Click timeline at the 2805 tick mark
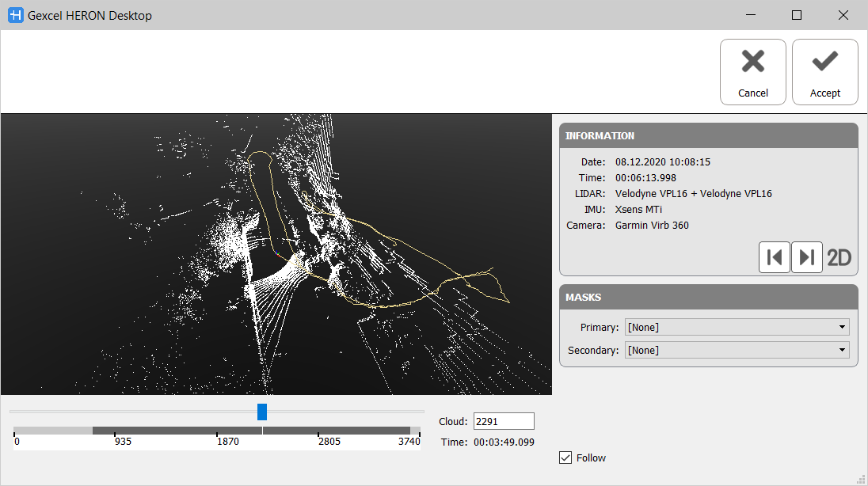Viewport: 868px width, 486px height. point(318,431)
